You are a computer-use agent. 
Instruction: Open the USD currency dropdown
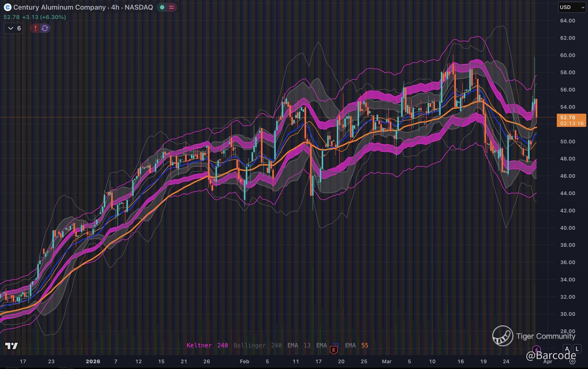572,7
